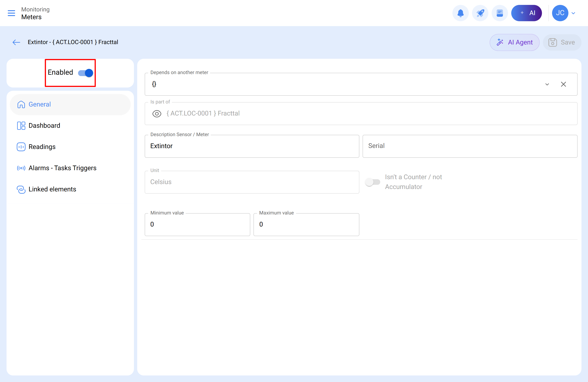Click the AI Agent button
Image resolution: width=588 pixels, height=382 pixels.
(514, 42)
